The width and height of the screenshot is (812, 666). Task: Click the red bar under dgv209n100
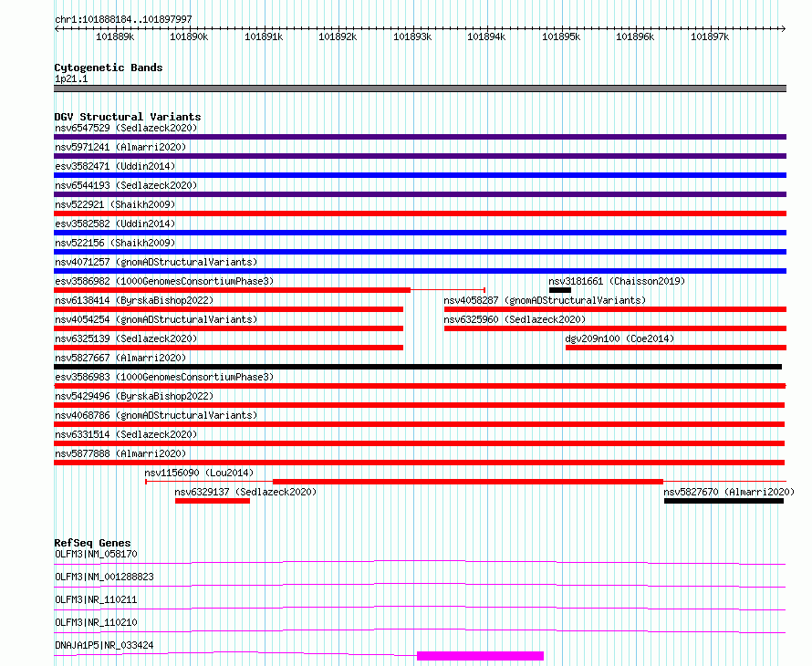676,348
